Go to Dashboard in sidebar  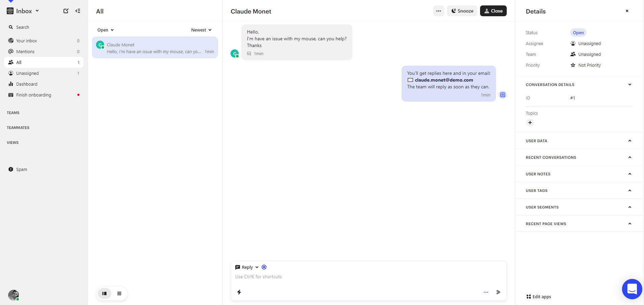[x=27, y=84]
